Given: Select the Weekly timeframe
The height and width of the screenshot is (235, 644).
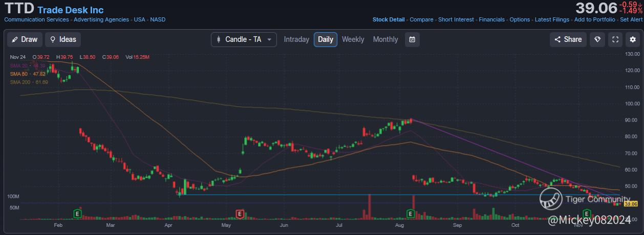Looking at the screenshot, I should (353, 39).
